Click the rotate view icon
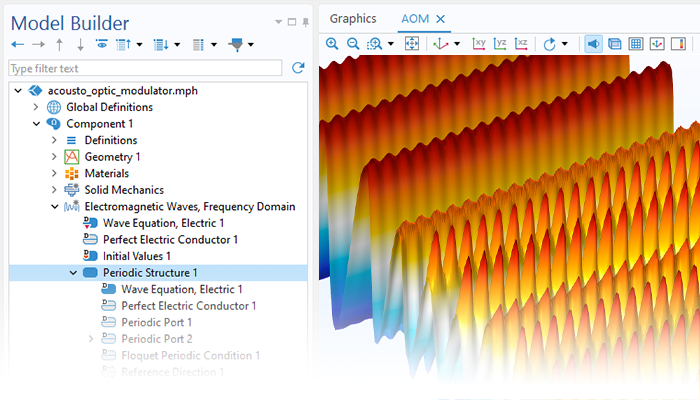Image resolution: width=700 pixels, height=400 pixels. pos(550,44)
